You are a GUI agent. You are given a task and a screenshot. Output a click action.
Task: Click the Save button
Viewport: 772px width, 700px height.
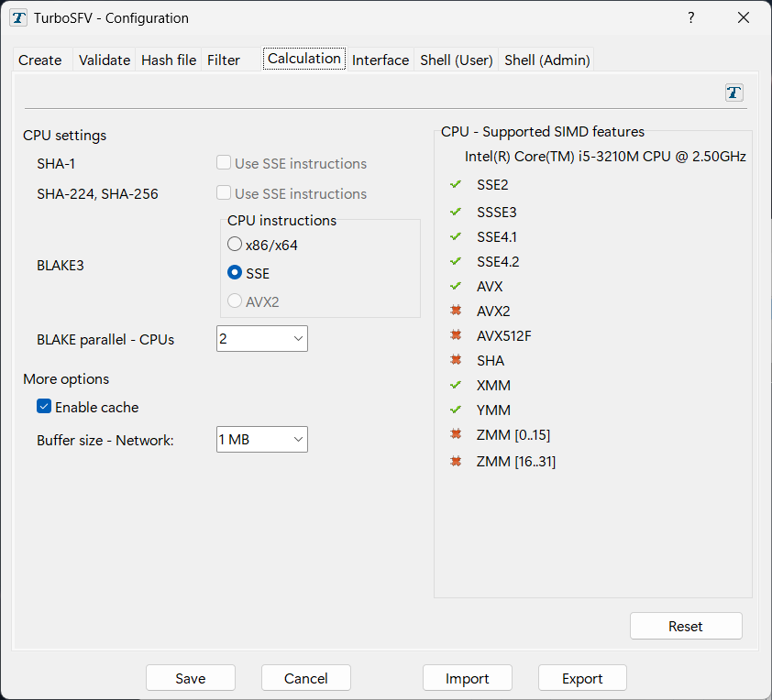click(x=191, y=679)
